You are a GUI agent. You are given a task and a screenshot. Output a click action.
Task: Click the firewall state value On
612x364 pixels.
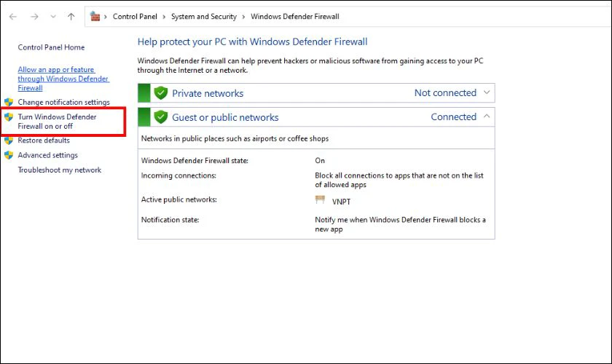[x=320, y=161]
